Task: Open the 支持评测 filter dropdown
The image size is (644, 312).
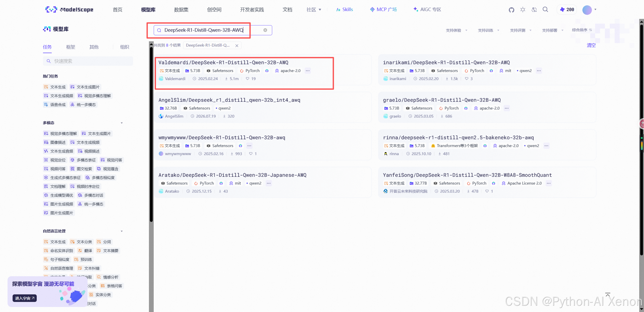Action: point(521,30)
